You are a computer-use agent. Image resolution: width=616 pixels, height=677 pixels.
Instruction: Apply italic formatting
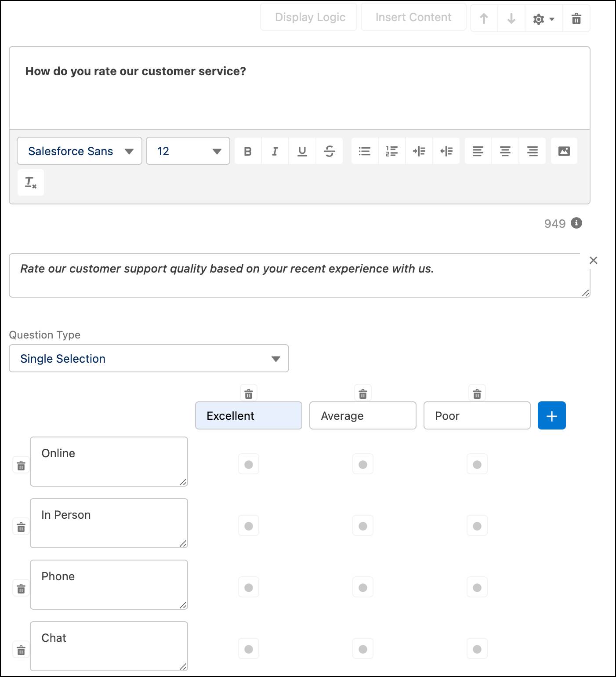pos(275,151)
